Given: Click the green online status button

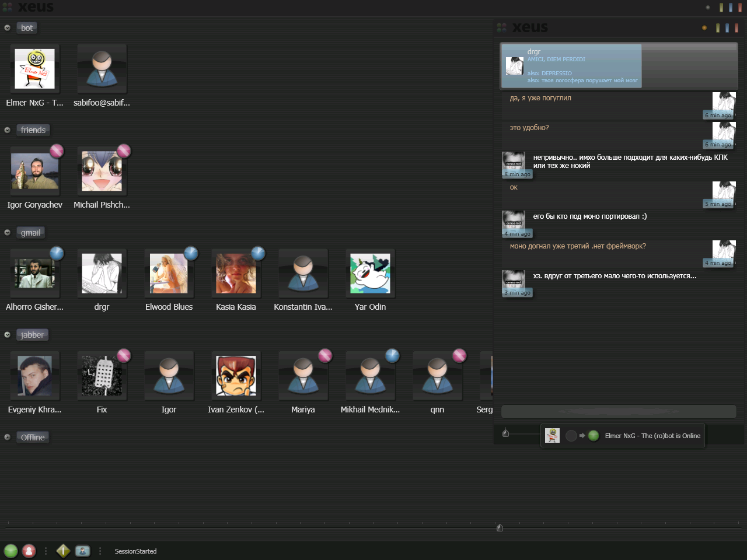Looking at the screenshot, I should [x=11, y=551].
